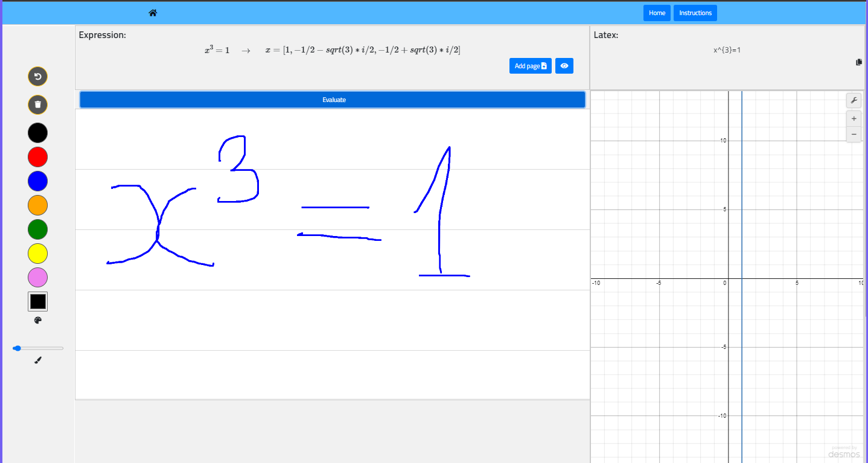Click the home icon in top bar
Image resolution: width=868 pixels, height=463 pixels.
click(153, 13)
